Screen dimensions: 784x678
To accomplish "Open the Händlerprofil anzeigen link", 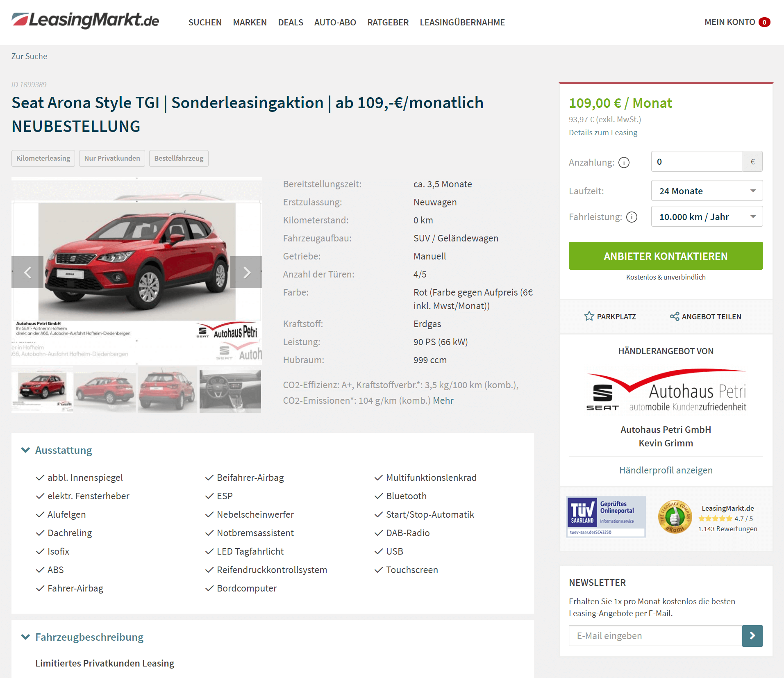I will pos(666,470).
